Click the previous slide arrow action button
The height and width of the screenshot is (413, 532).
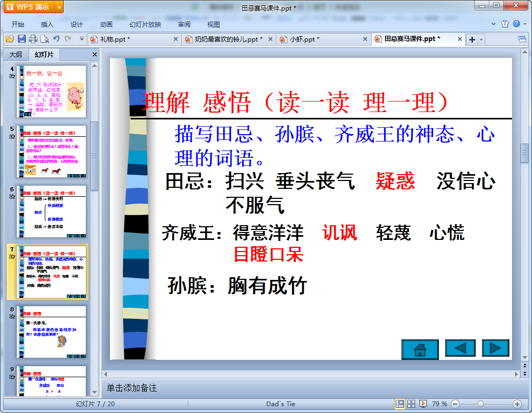[x=460, y=348]
